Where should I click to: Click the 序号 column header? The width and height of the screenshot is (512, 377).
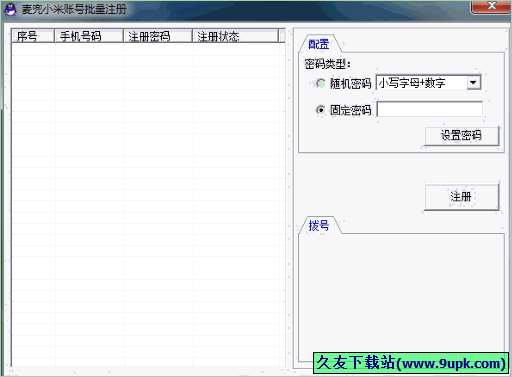tap(33, 36)
